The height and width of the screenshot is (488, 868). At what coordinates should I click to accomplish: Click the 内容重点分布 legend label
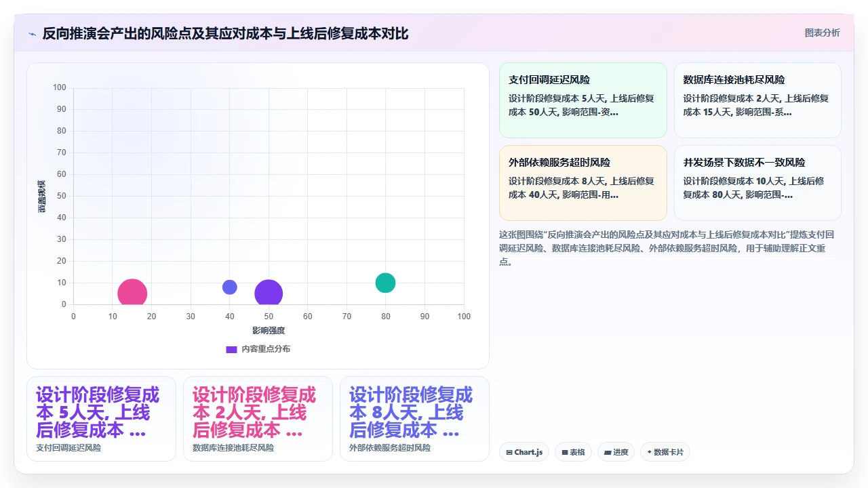click(266, 349)
